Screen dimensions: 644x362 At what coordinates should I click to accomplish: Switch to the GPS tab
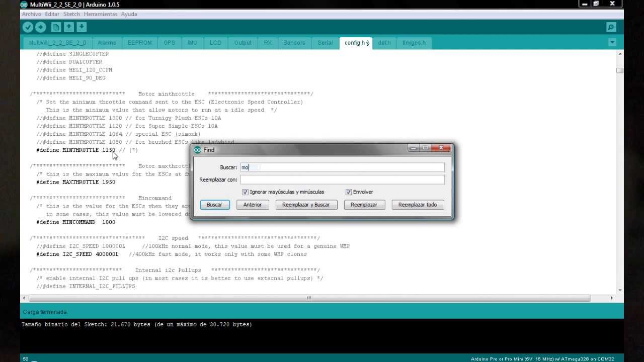(170, 43)
